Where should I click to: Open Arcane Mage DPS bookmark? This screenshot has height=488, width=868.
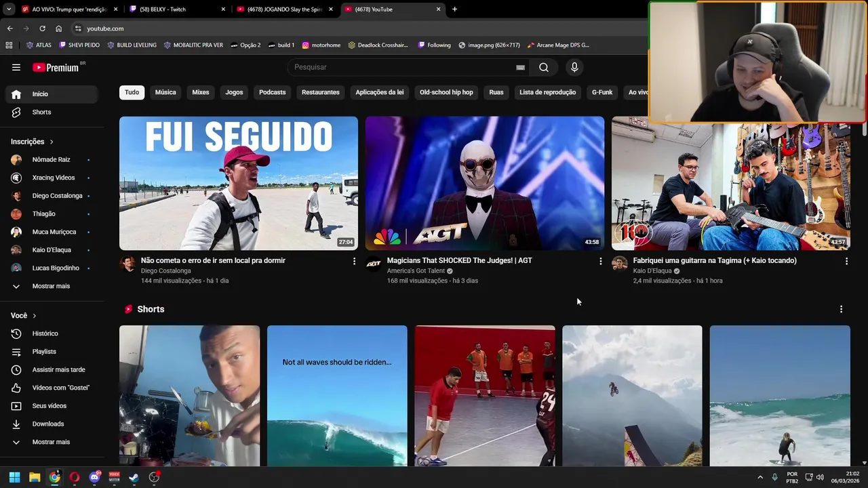point(557,45)
